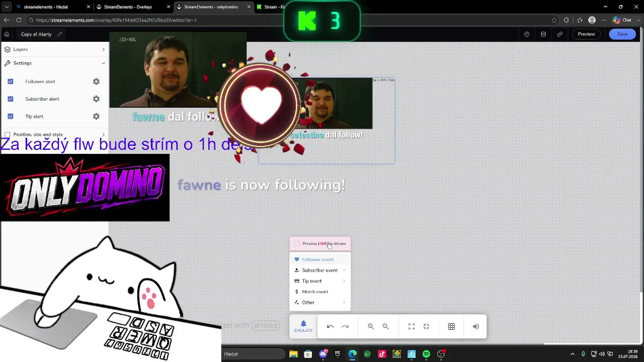Open Spotify from the taskbar

point(426,354)
